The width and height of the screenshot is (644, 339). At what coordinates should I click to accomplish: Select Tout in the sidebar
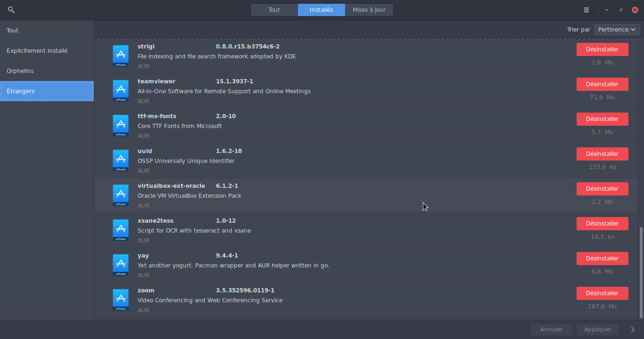click(x=47, y=31)
